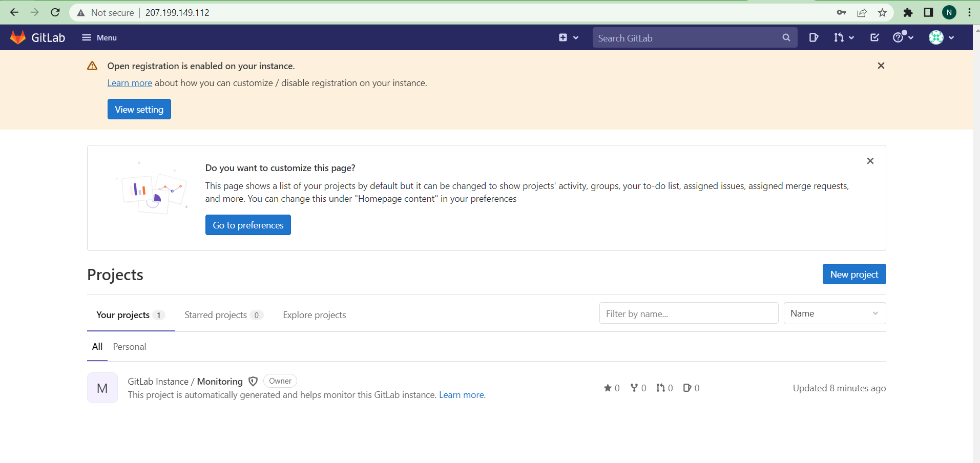Select the Personal projects filter tab
This screenshot has width=980, height=463.
[130, 347]
